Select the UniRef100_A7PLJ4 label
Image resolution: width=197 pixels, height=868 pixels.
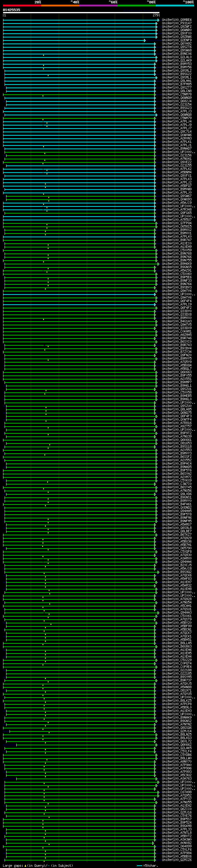click(x=177, y=122)
